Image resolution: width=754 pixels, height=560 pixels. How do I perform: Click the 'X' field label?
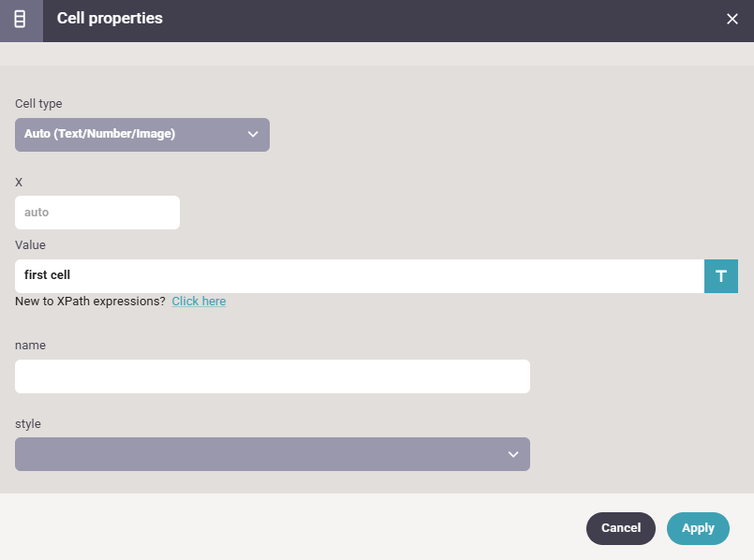[19, 182]
